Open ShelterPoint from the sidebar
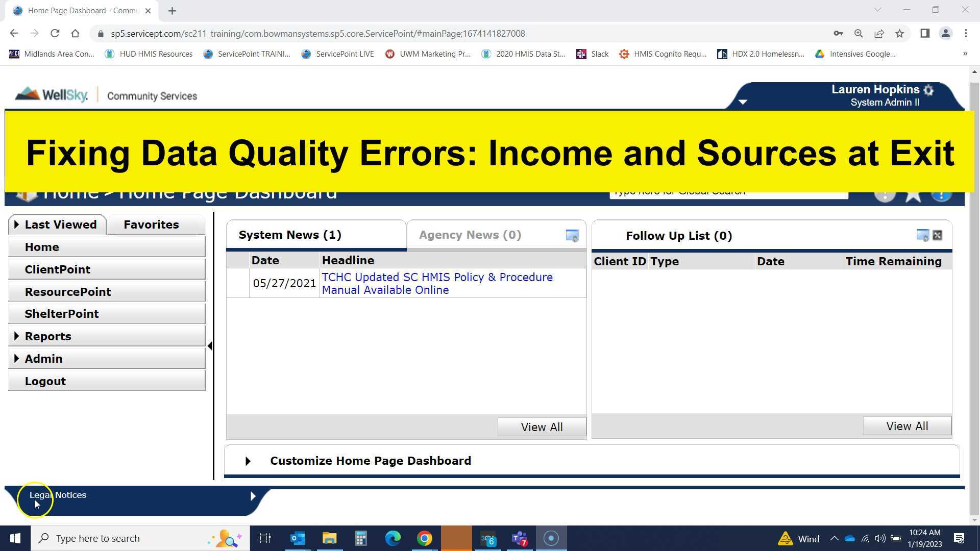This screenshot has height=551, width=980. (x=62, y=314)
